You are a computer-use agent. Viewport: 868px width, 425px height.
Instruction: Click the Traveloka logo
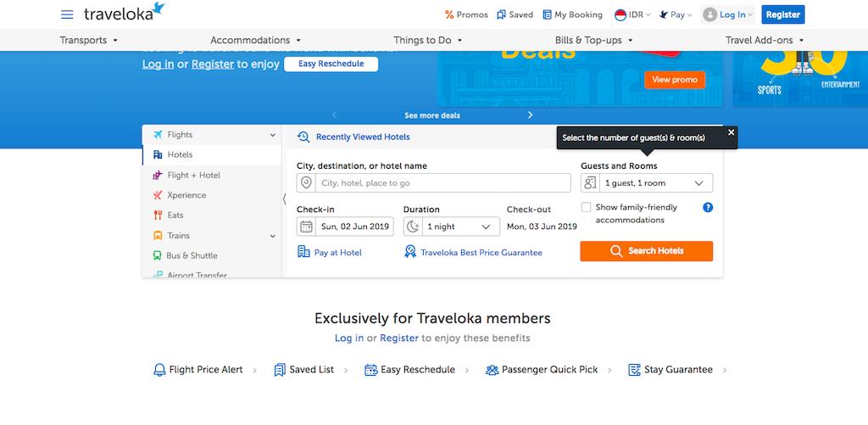(x=124, y=12)
